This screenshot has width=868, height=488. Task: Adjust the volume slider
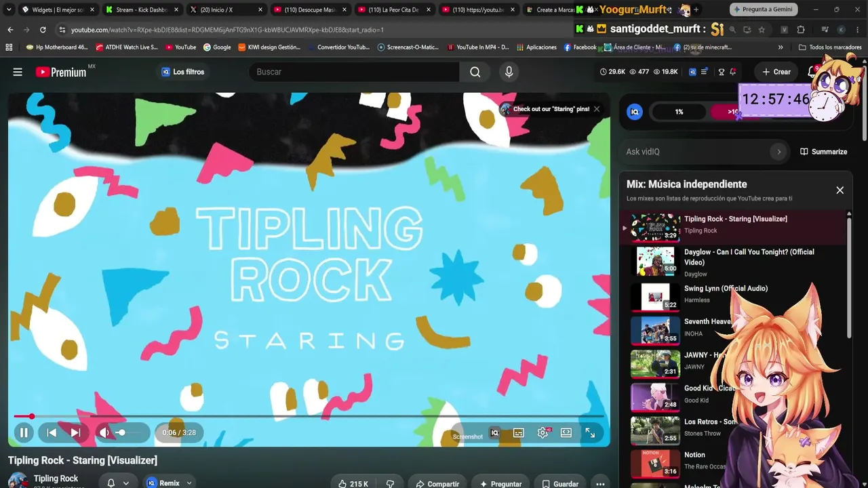(x=128, y=432)
